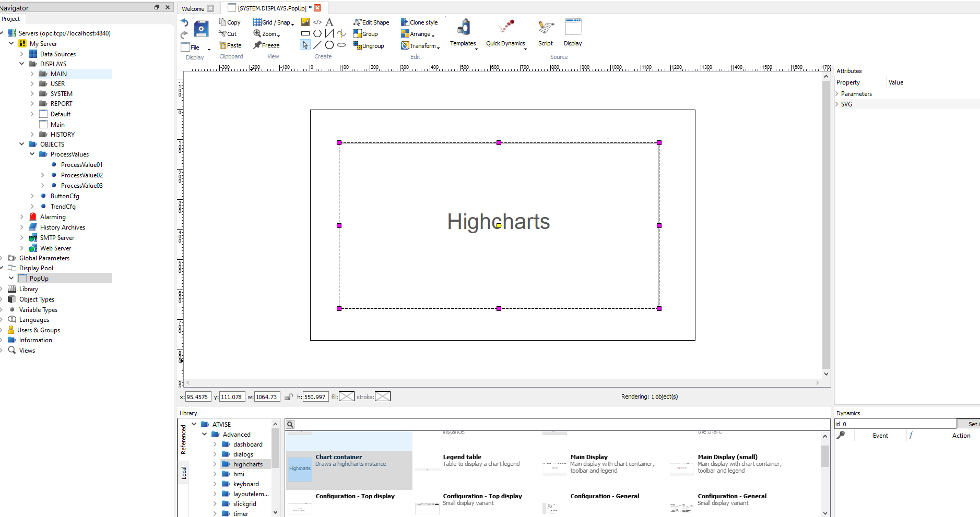This screenshot has width=980, height=517.
Task: Ungroup the selected objects
Action: (x=369, y=46)
